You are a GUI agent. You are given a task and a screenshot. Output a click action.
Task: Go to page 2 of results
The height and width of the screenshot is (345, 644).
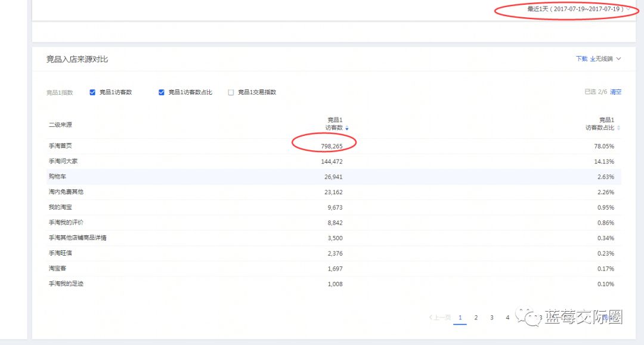[476, 318]
